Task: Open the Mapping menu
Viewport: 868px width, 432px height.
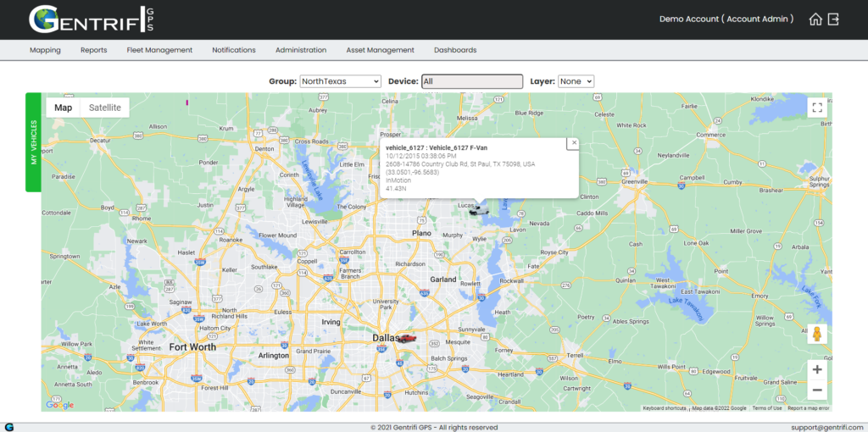Action: pyautogui.click(x=46, y=50)
